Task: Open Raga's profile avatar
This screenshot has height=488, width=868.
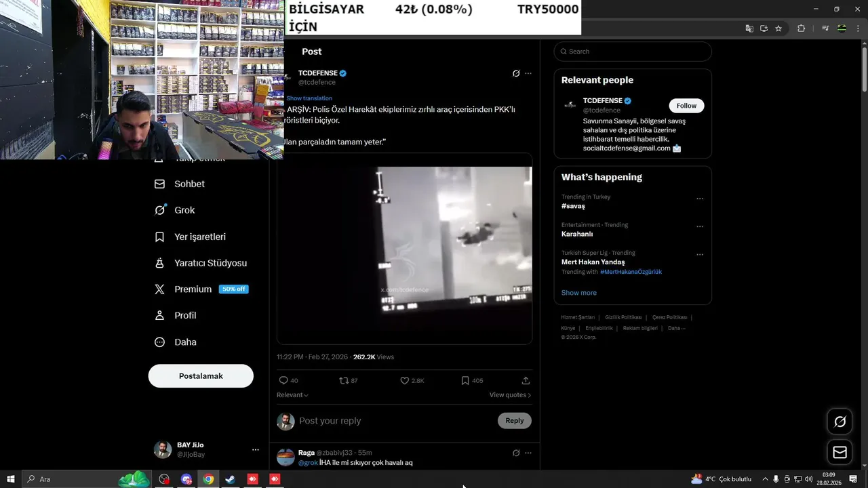Action: coord(285,457)
